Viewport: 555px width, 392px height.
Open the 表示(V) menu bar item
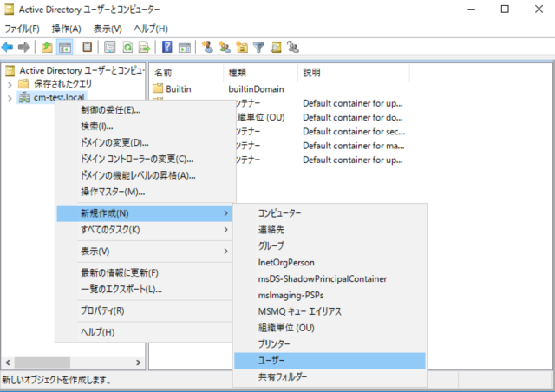108,29
